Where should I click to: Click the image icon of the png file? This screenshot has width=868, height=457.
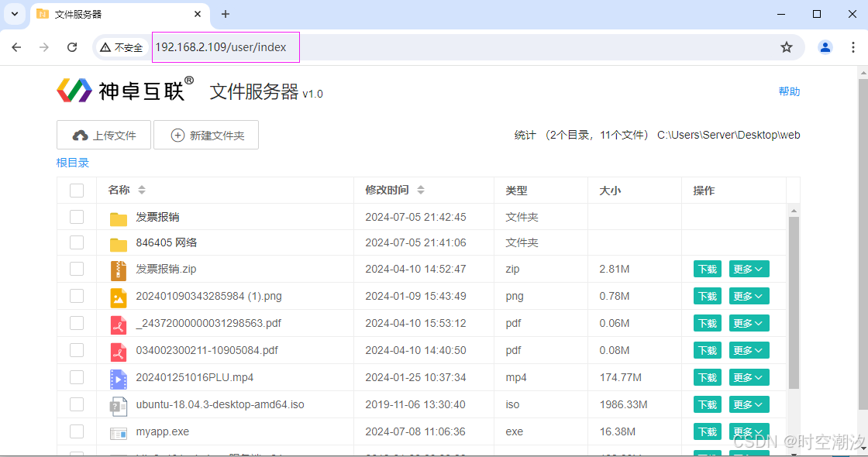click(118, 297)
